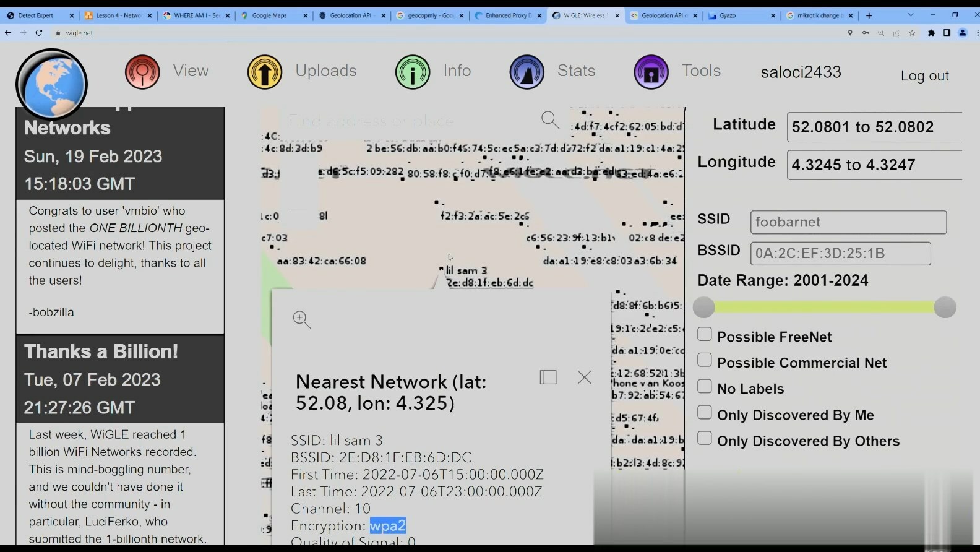
Task: Switch to the mikrotik change tab
Action: pos(819,15)
